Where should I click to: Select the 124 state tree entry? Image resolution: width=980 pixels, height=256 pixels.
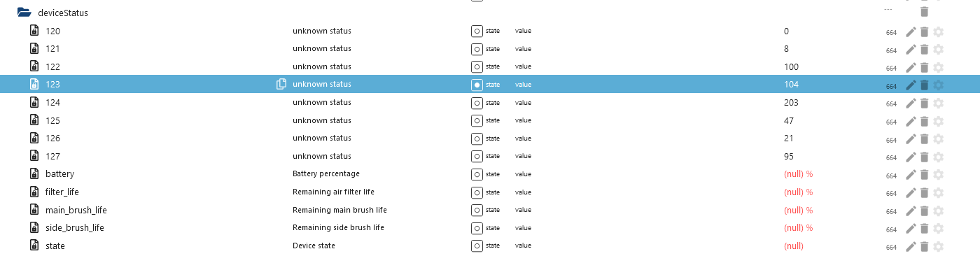pyautogui.click(x=52, y=102)
